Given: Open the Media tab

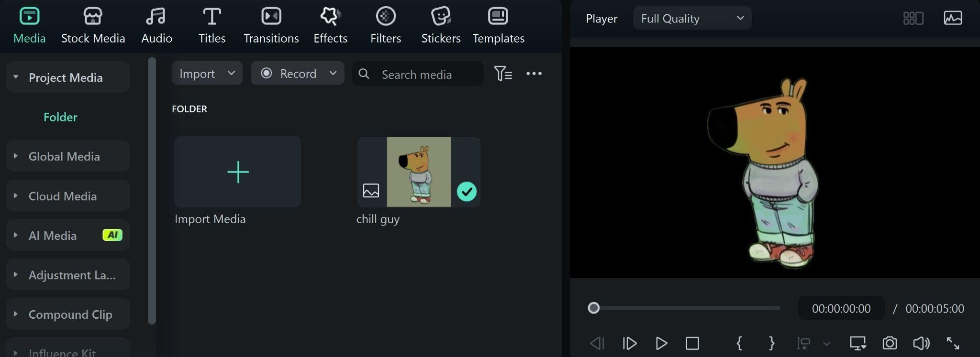Looking at the screenshot, I should click(29, 26).
